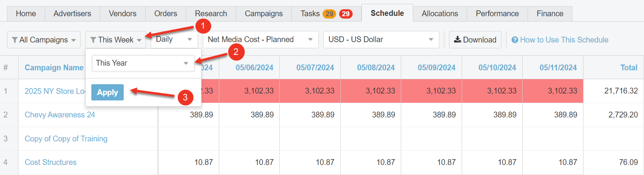644x175 pixels.
Task: Expand the Daily interval dropdown
Action: tap(174, 39)
